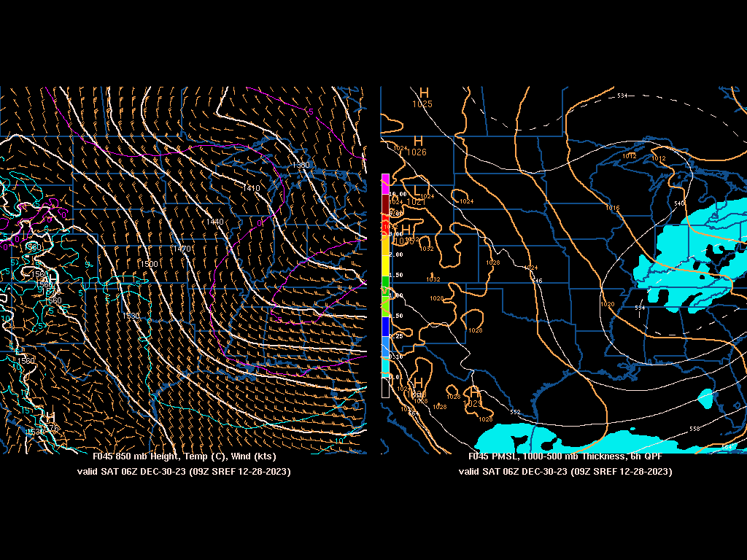
Task: Click the F045 PMSL Thickness QPF title
Action: coord(565,456)
